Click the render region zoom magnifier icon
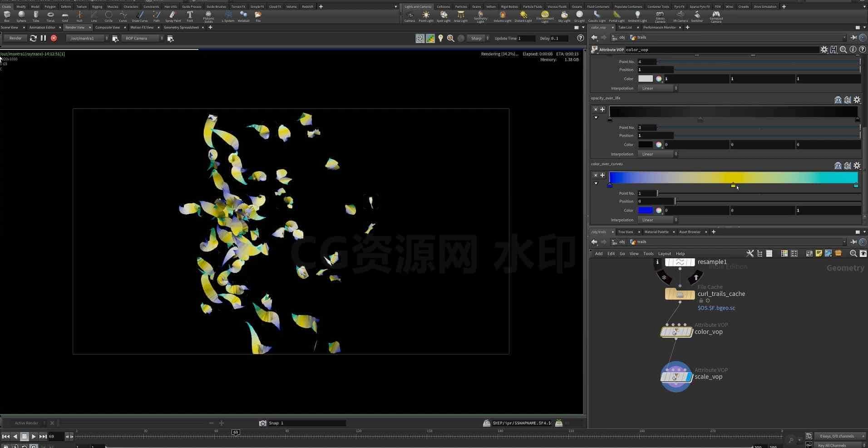The width and height of the screenshot is (868, 448). pos(451,39)
